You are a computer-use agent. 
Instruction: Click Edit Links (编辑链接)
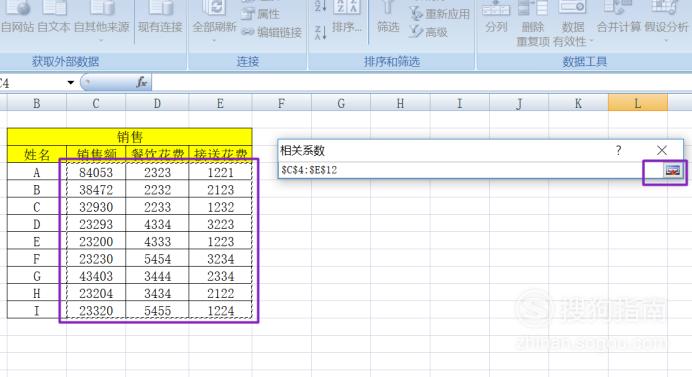point(271,32)
